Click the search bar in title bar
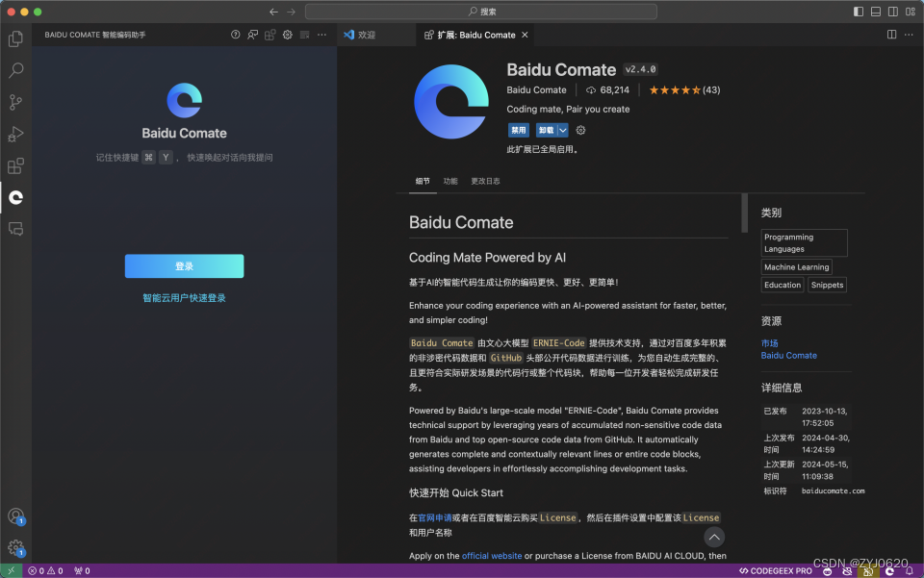924x578 pixels. click(481, 12)
